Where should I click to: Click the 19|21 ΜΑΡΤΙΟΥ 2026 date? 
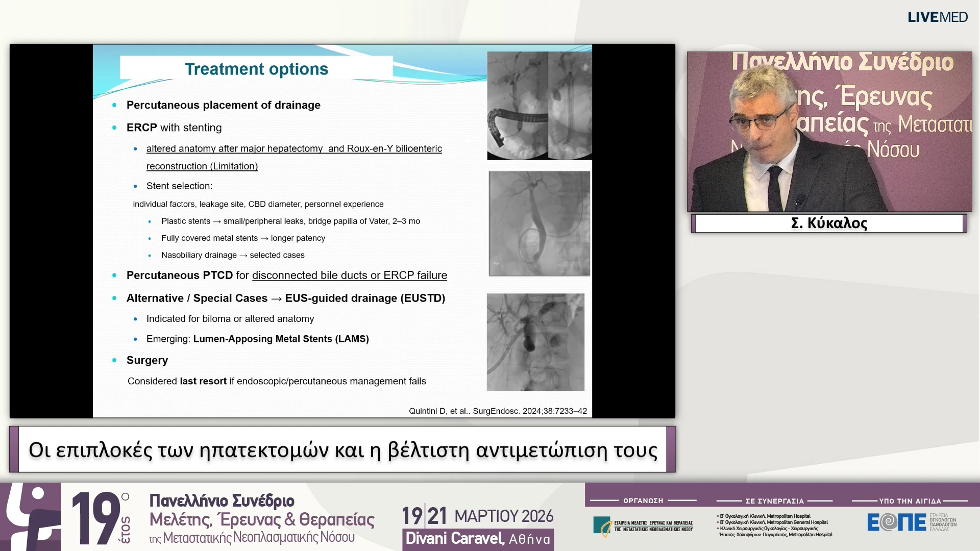(477, 516)
